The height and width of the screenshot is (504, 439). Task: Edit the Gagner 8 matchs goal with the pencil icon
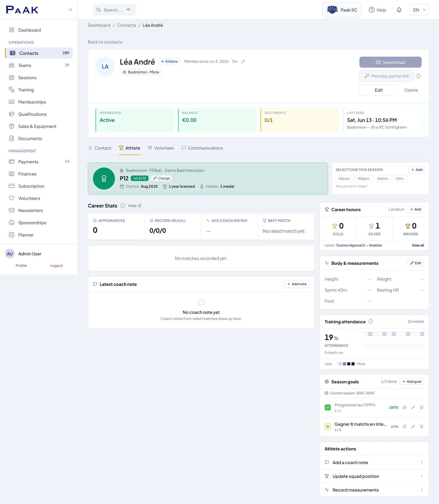[x=413, y=426]
